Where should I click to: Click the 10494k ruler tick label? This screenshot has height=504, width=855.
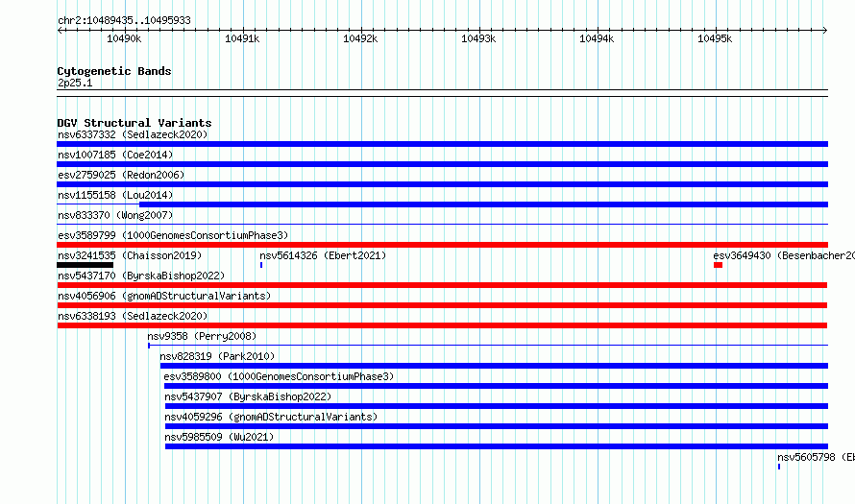click(597, 38)
